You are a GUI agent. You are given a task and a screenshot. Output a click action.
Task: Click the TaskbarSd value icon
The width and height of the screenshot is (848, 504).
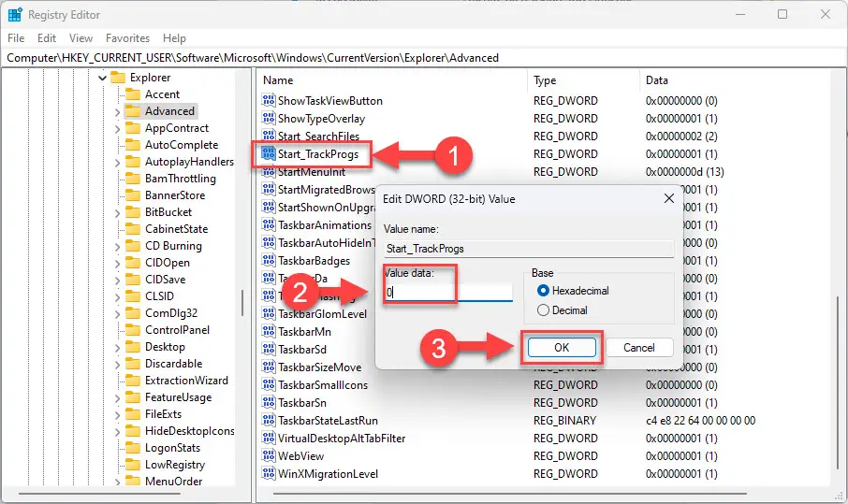point(269,350)
